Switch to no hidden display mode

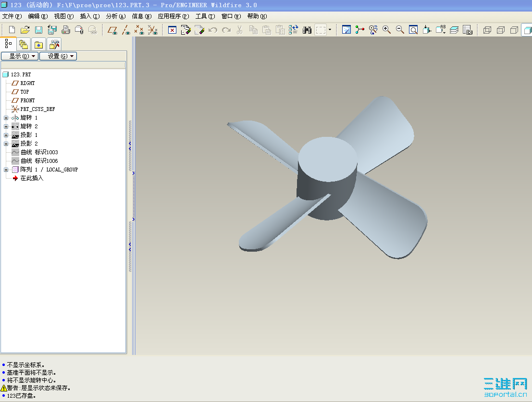pos(514,30)
